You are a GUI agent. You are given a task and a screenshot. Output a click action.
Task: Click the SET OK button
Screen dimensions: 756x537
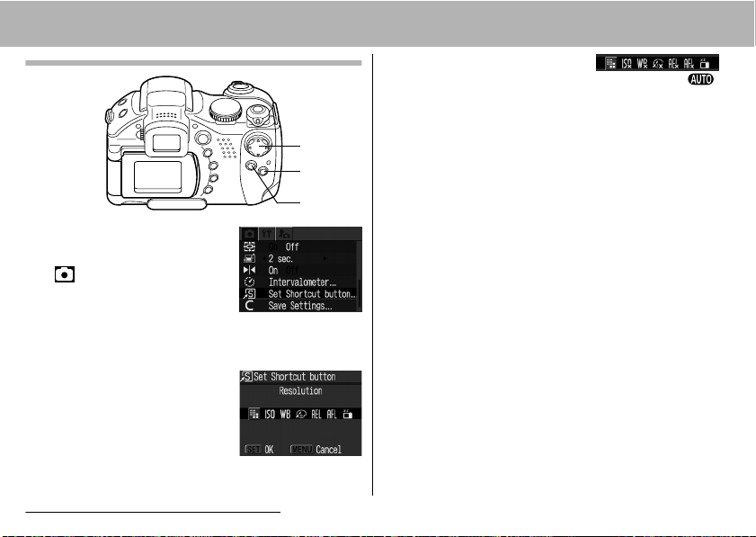coord(260,450)
